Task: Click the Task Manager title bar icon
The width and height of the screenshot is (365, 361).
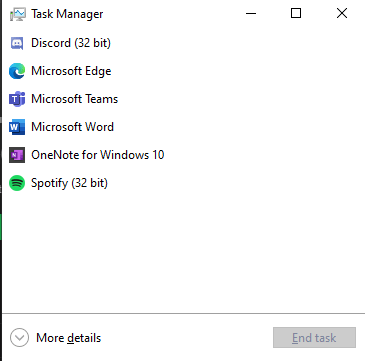Action: (17, 14)
